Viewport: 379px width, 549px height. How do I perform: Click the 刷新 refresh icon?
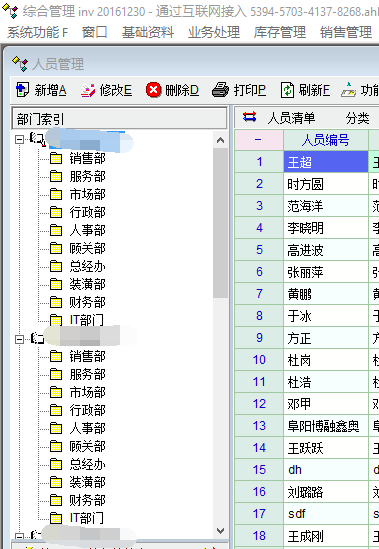click(287, 90)
